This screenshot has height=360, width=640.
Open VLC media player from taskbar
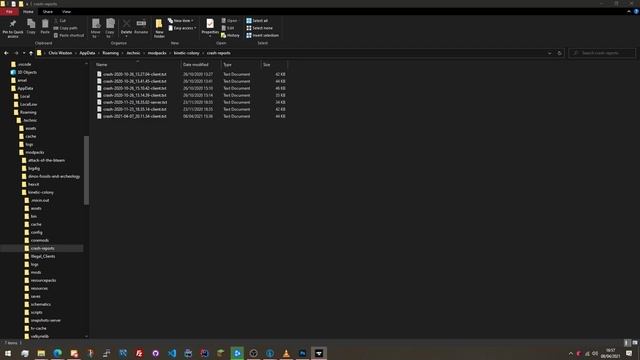click(286, 353)
